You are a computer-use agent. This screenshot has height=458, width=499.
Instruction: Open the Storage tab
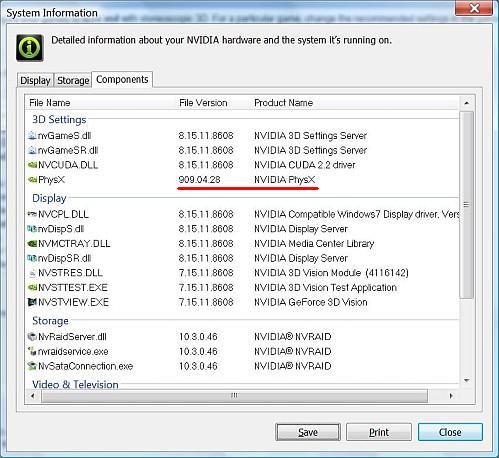pyautogui.click(x=73, y=80)
